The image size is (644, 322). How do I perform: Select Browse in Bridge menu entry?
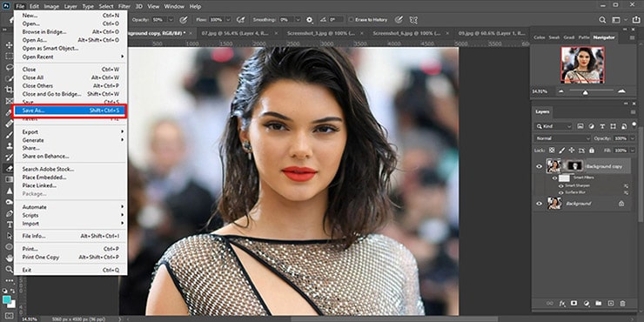click(x=70, y=31)
